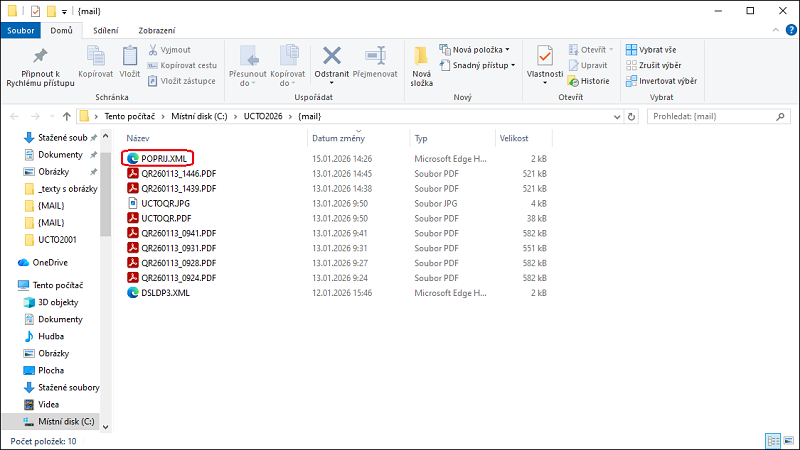Click Vybrat vše select all
This screenshot has height=450, width=800.
(x=656, y=49)
